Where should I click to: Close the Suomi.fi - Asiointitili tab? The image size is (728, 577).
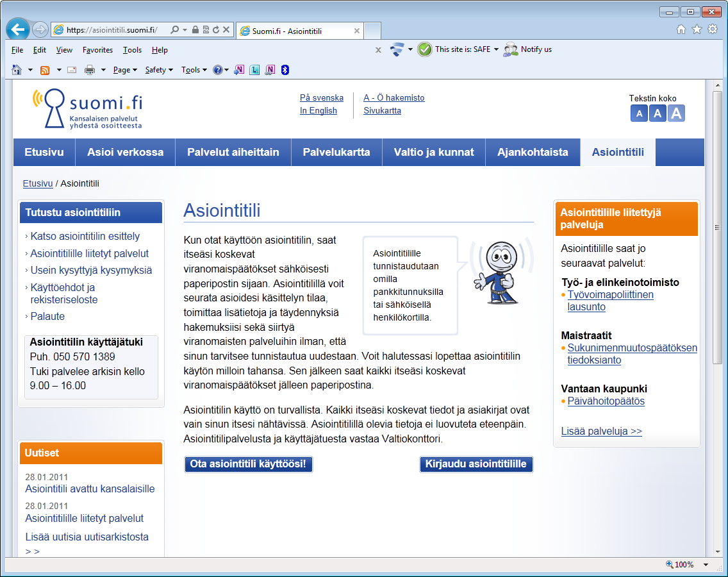[356, 31]
